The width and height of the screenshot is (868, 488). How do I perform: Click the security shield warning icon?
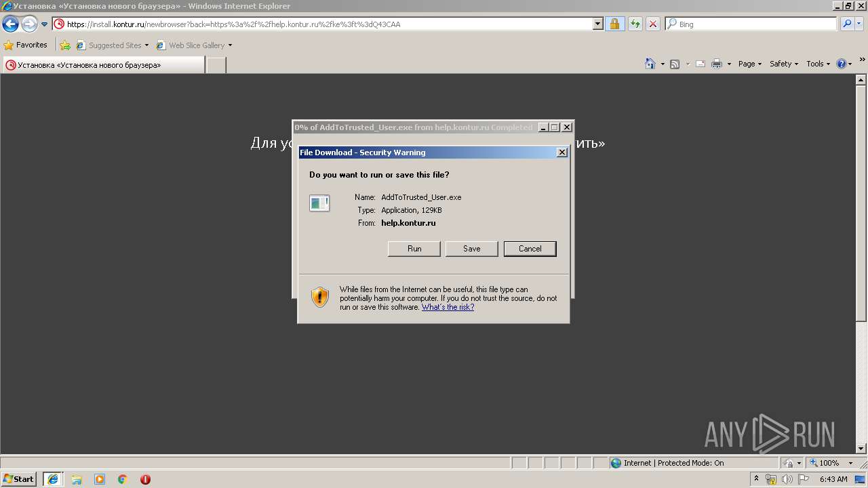[320, 297]
